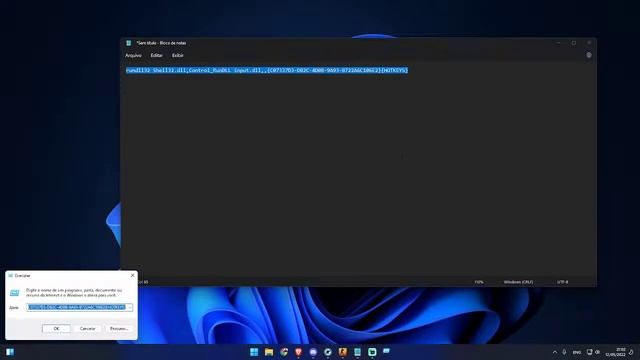640x360 pixels.
Task: Open the blue-white circular taskbar app icon
Action: pos(328,352)
